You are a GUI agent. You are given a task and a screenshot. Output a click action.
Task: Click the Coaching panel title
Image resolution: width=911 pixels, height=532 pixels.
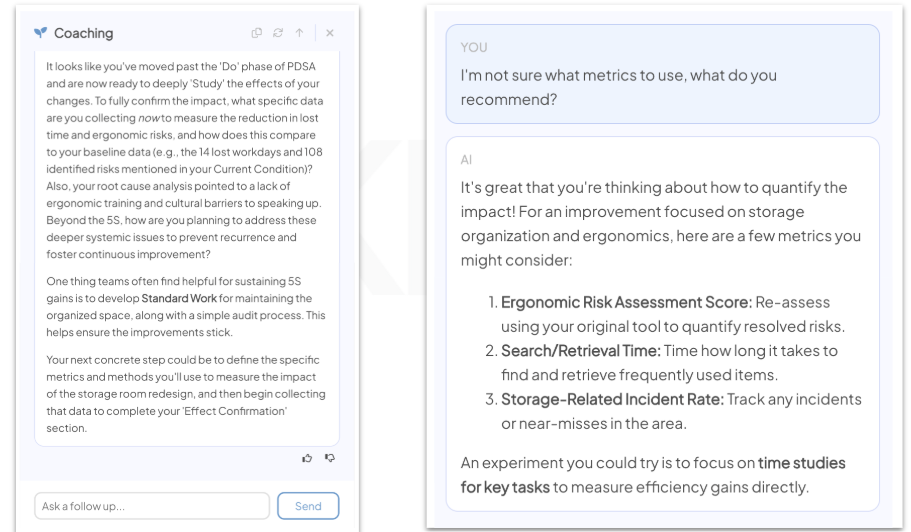tap(84, 33)
